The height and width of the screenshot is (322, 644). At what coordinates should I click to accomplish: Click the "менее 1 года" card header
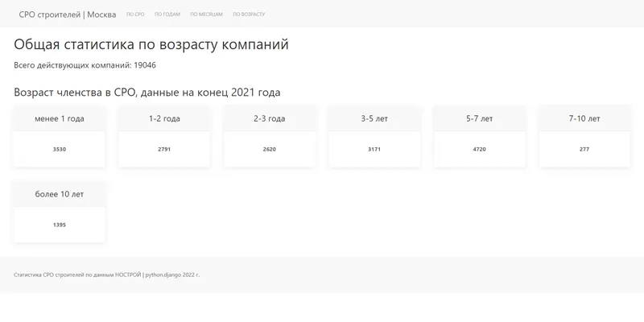coord(60,118)
